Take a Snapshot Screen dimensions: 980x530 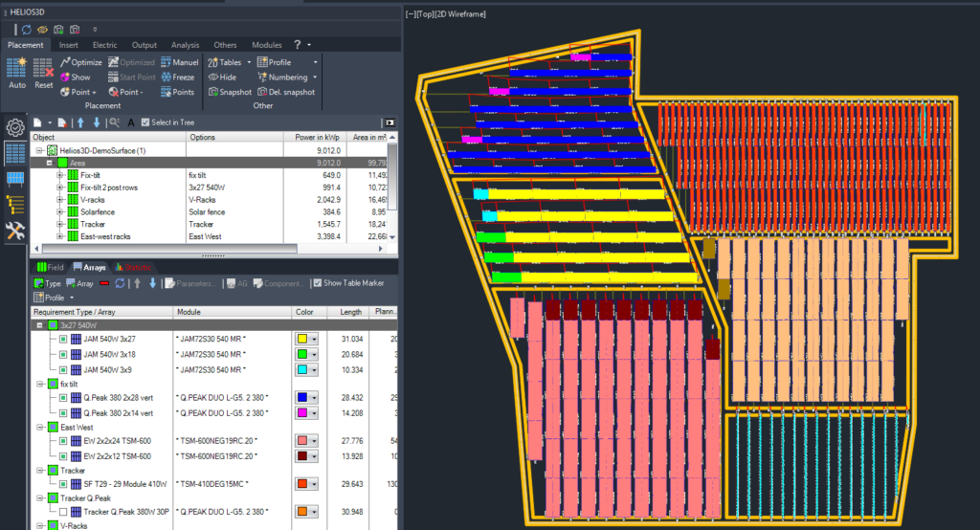point(230,92)
